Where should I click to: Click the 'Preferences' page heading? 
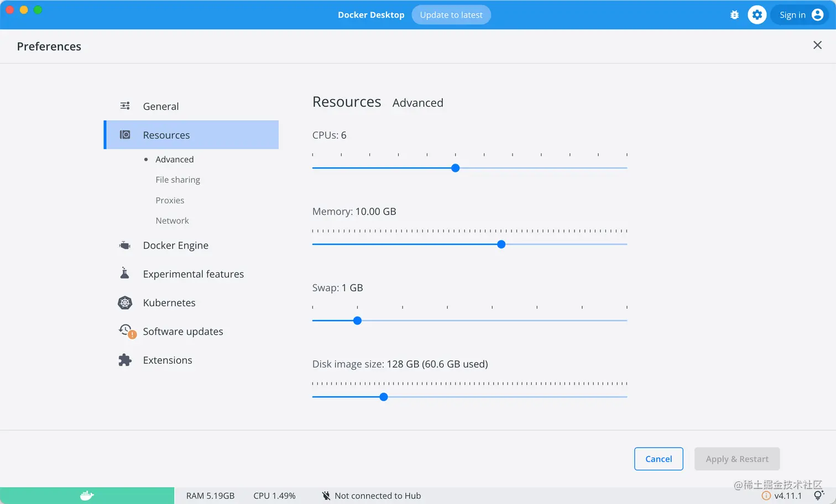(x=49, y=46)
